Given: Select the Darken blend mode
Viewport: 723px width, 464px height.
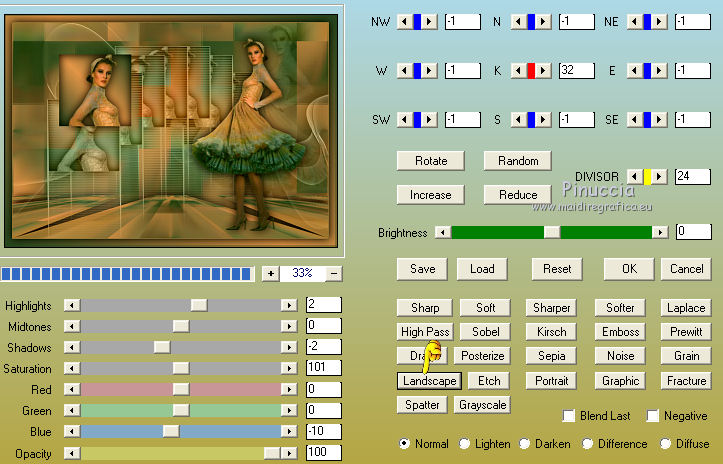Looking at the screenshot, I should [524, 444].
